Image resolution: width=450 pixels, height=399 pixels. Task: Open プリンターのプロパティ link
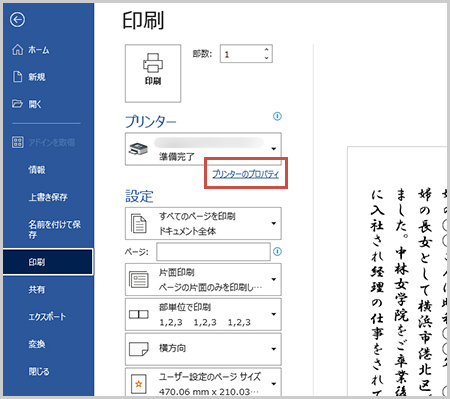point(246,174)
